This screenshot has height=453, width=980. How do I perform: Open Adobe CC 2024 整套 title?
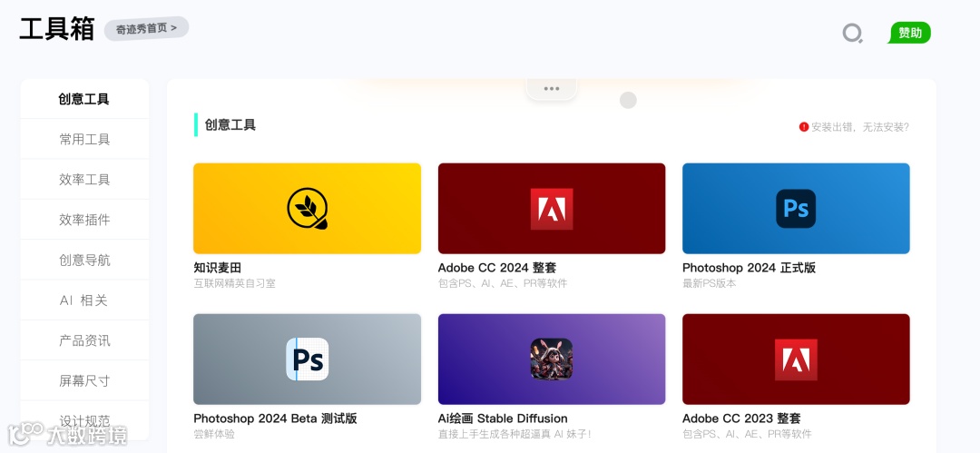click(x=497, y=268)
